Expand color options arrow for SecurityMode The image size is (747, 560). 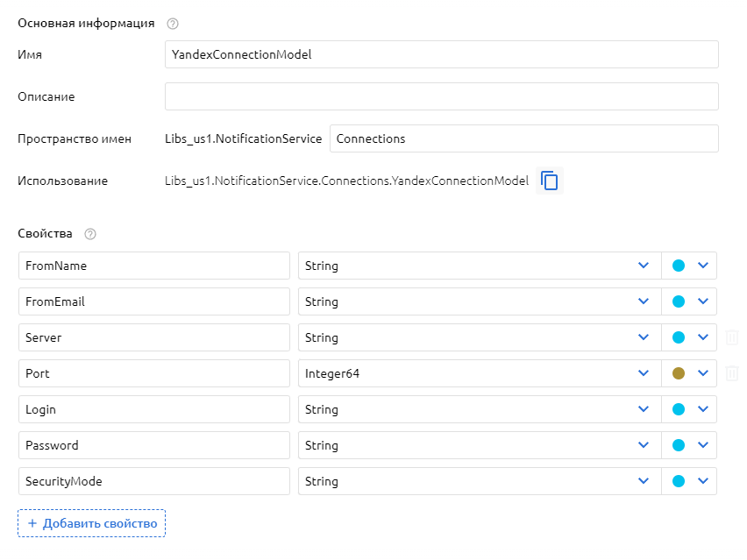tap(702, 481)
